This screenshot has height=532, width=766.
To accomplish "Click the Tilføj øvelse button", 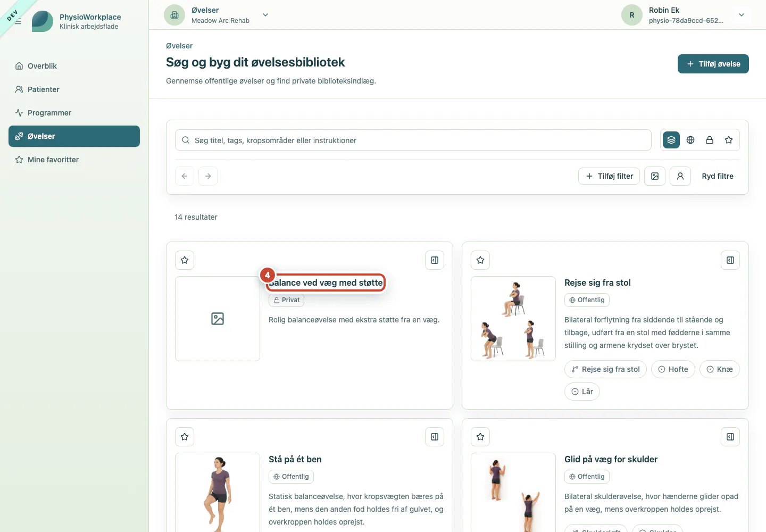I will tap(713, 64).
